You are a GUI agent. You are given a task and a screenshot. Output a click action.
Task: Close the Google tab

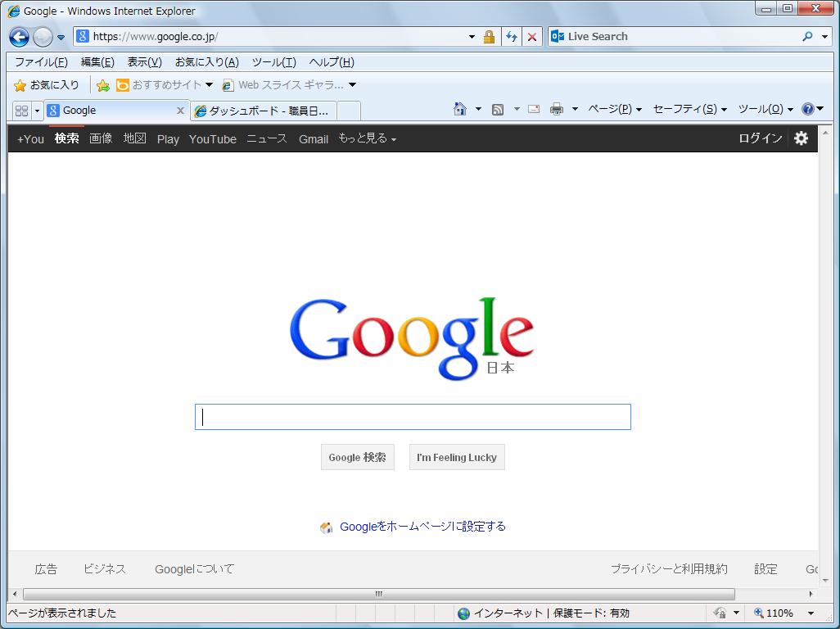point(180,111)
